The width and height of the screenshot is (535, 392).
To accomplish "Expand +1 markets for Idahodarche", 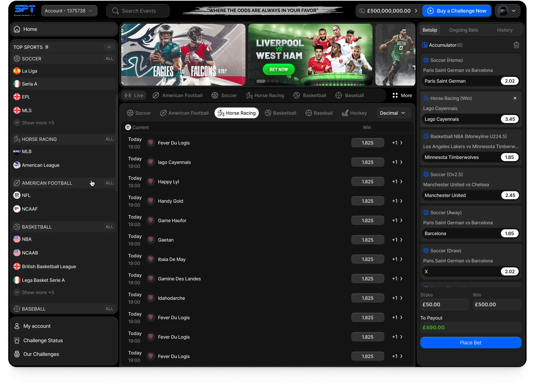I will click(397, 298).
